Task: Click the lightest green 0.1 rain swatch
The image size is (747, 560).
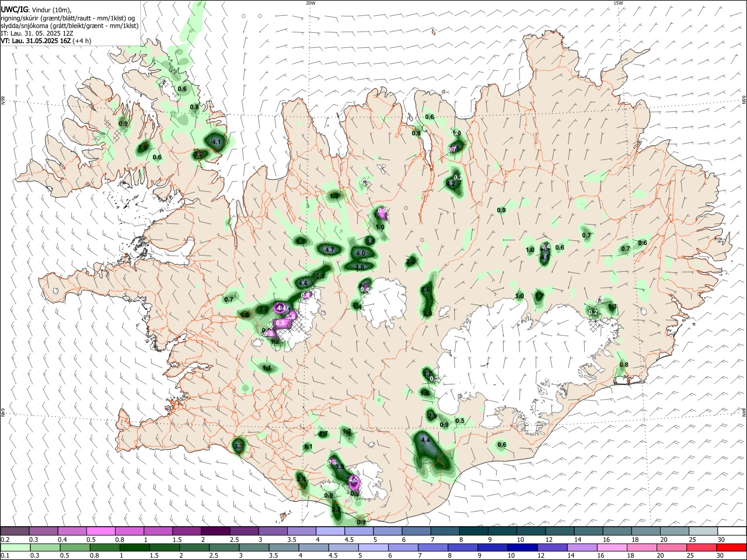Action: pos(15,547)
